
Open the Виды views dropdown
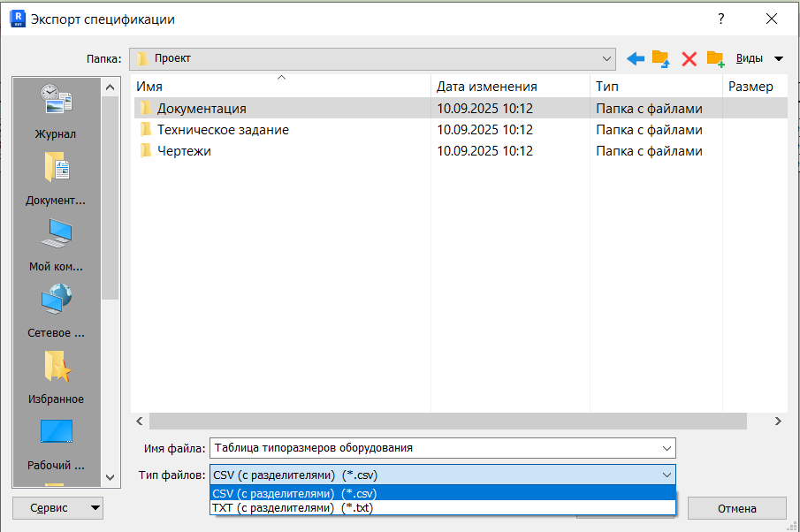[x=758, y=58]
